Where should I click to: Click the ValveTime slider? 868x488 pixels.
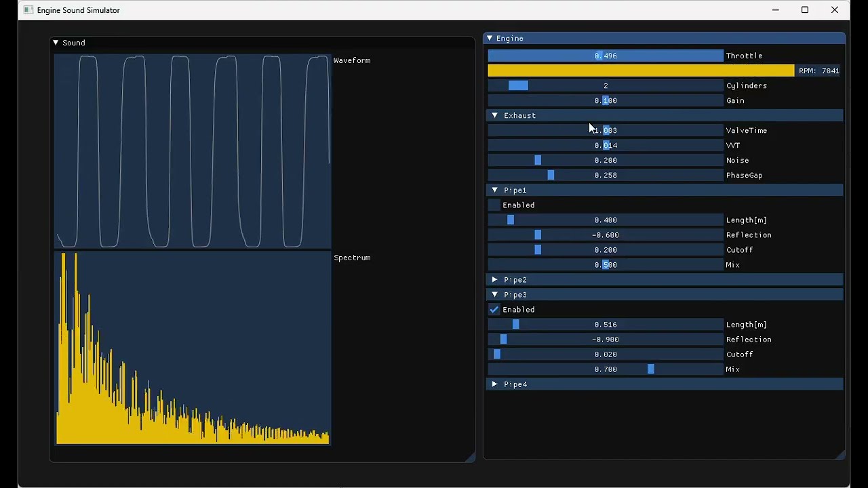(606, 130)
